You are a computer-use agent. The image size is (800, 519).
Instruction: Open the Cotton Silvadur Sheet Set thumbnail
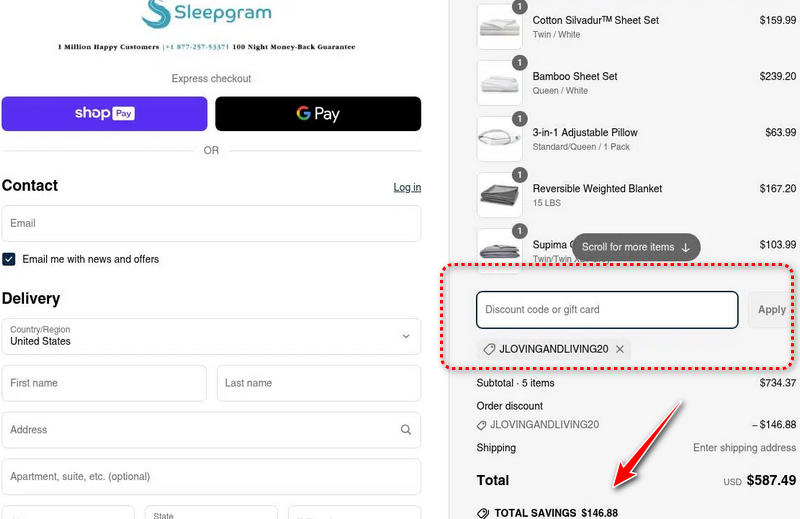coord(500,26)
